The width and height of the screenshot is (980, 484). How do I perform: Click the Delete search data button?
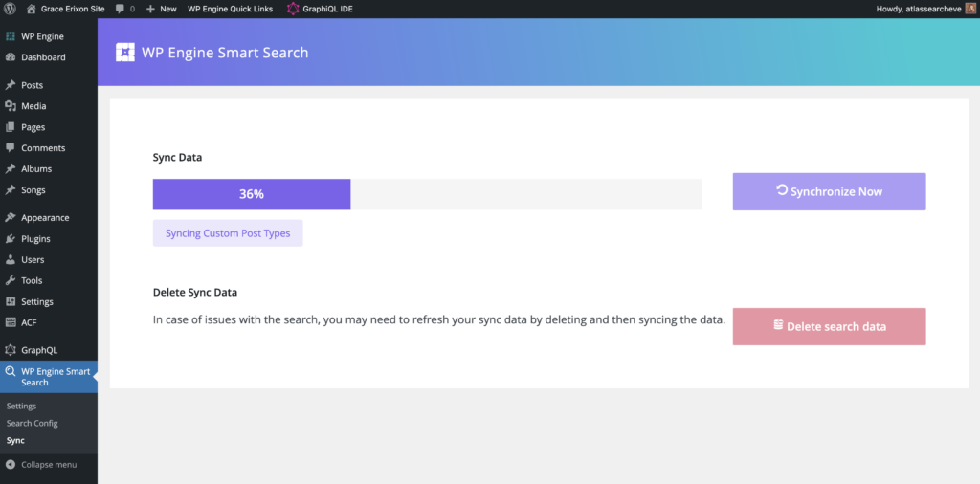[829, 326]
